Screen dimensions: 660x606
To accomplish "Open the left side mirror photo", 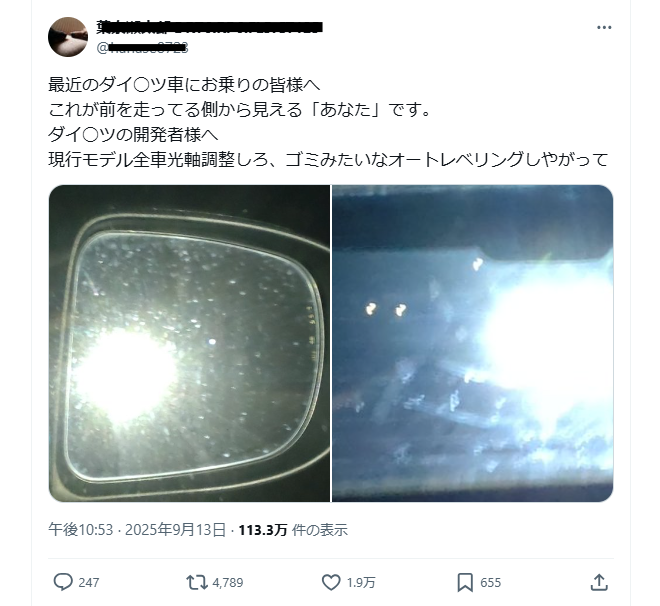I will pyautogui.click(x=189, y=343).
